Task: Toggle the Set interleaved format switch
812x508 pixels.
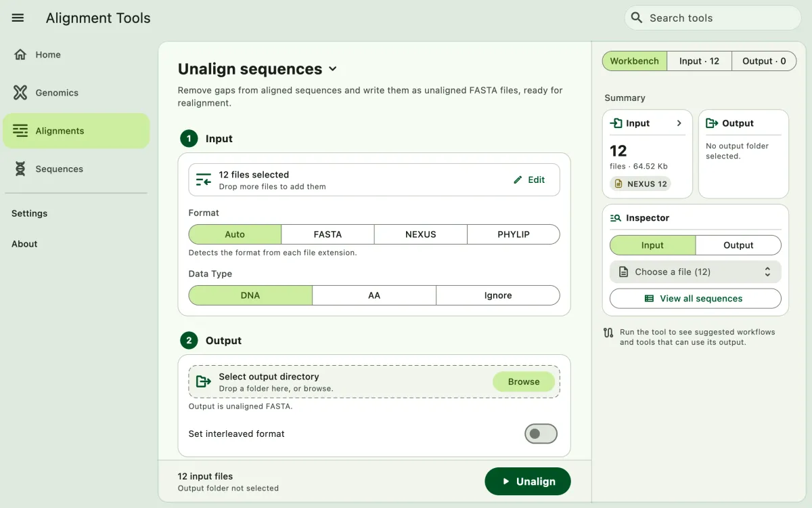Action: point(541,433)
